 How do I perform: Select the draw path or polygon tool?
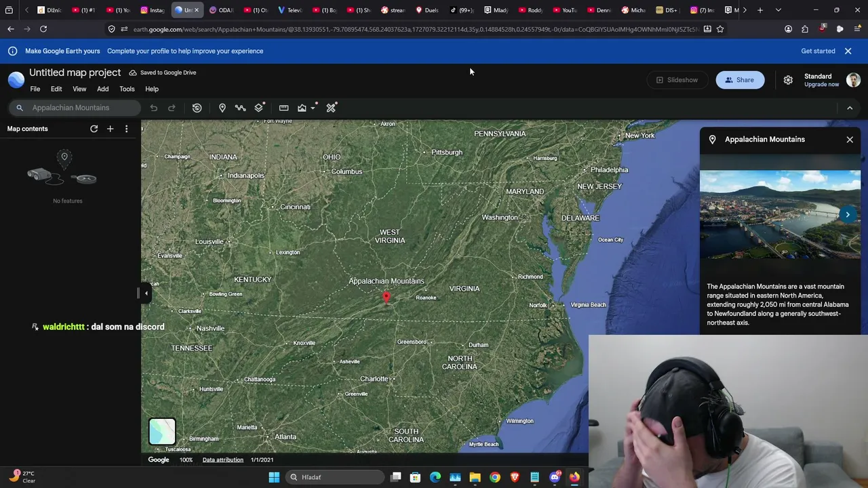point(240,108)
